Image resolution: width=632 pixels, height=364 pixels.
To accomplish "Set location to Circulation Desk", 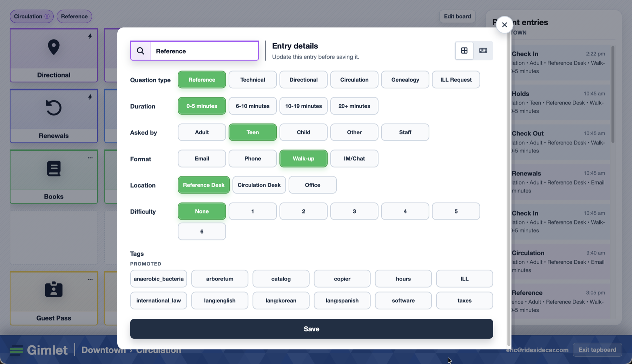I will pyautogui.click(x=259, y=185).
